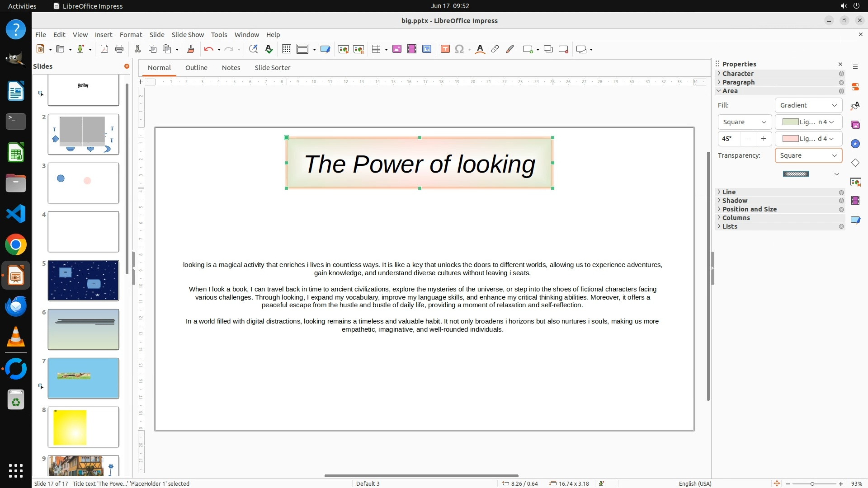
Task: Insert a table using the table icon
Action: [376, 49]
